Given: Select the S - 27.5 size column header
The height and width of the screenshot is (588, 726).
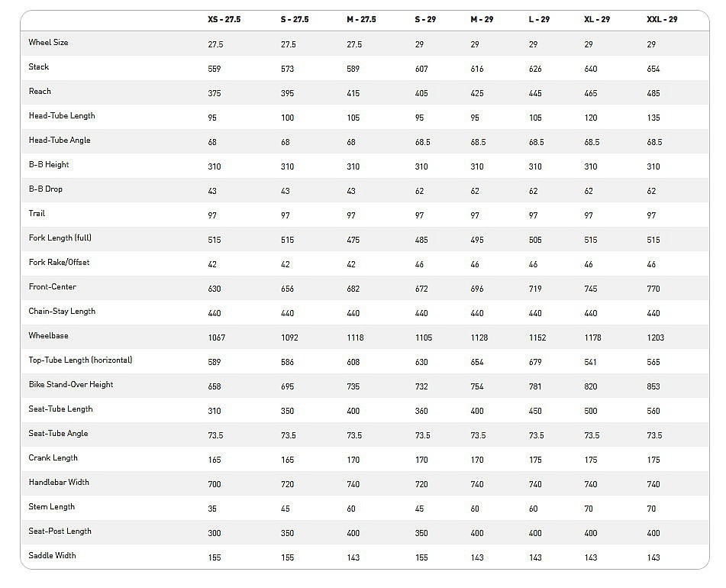Looking at the screenshot, I should click(x=295, y=19).
